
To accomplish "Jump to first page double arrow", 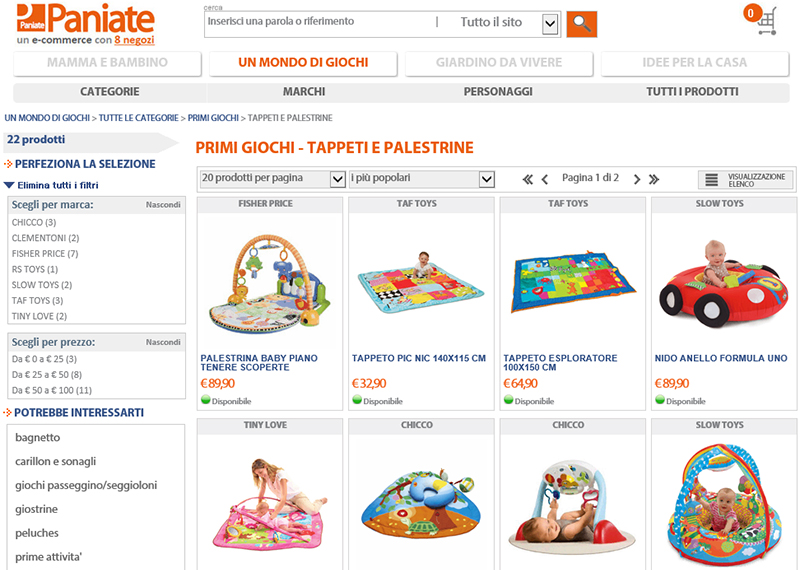I will tap(528, 179).
